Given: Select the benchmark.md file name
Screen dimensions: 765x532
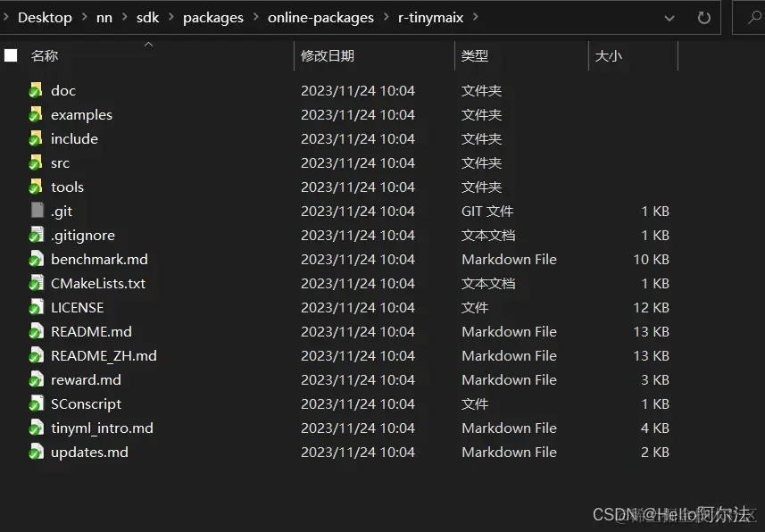Looking at the screenshot, I should pos(99,259).
